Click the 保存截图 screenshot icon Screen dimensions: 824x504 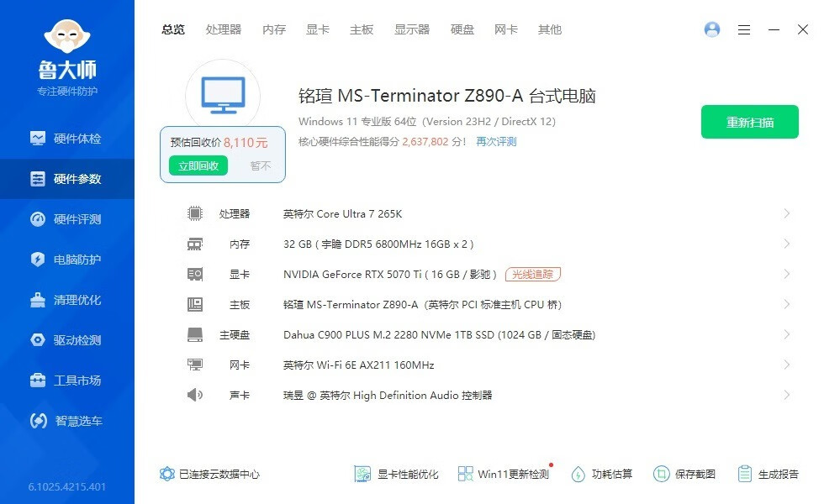tap(661, 474)
